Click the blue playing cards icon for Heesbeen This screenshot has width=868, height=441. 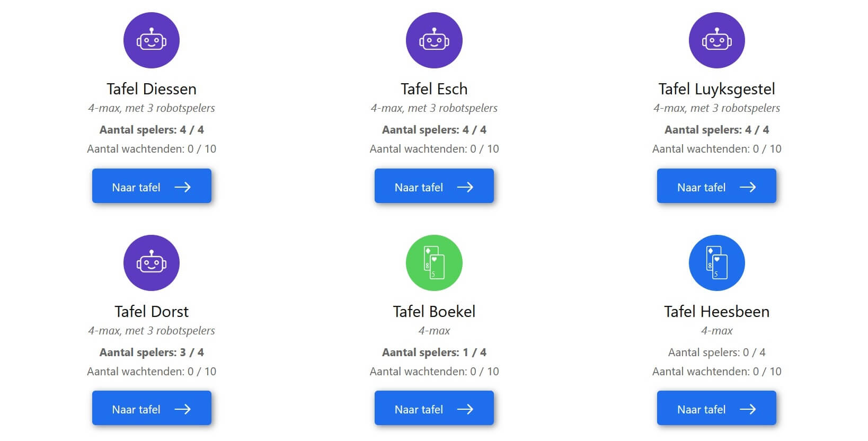[x=716, y=263]
